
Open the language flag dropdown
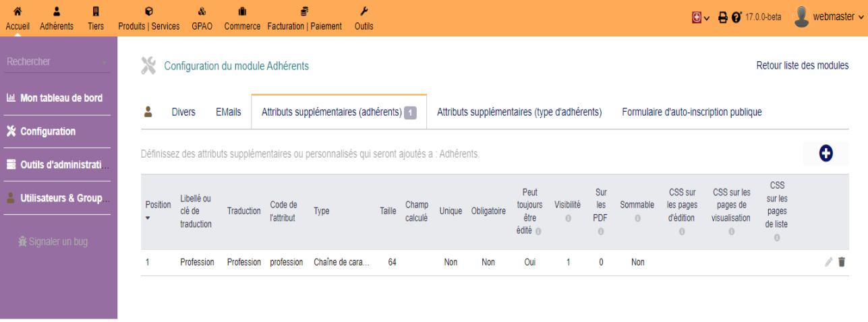tap(701, 18)
